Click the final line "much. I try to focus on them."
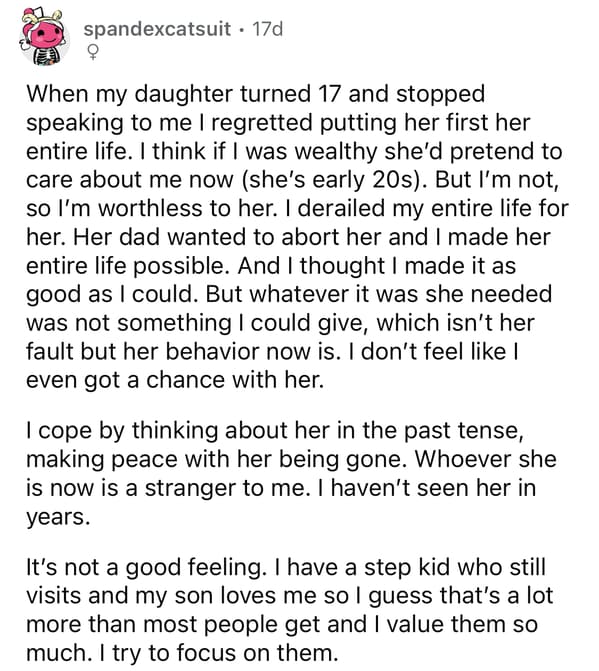Screen dimensions: 599x671 pos(182,653)
